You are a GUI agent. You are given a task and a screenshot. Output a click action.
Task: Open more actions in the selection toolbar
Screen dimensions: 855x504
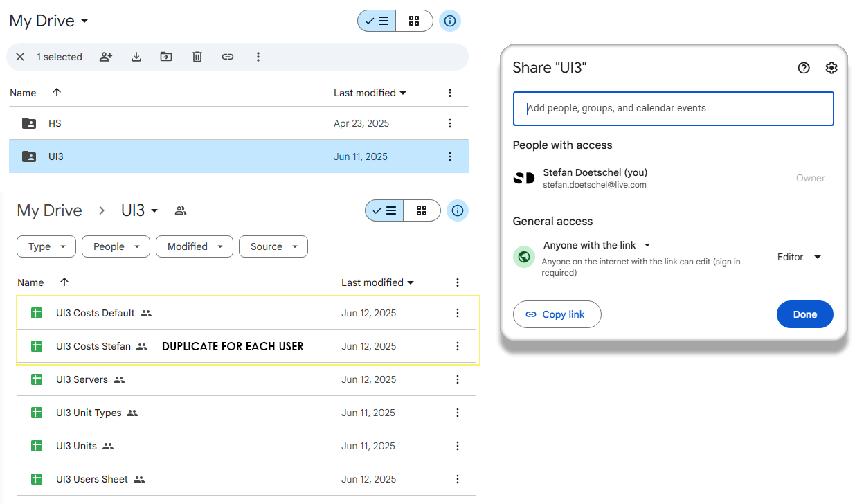click(x=258, y=57)
